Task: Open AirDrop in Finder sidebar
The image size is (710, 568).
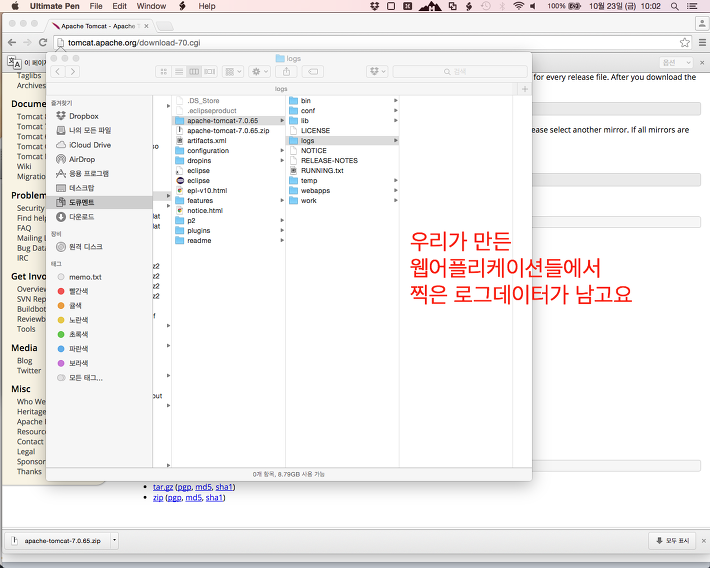Action: [75, 159]
